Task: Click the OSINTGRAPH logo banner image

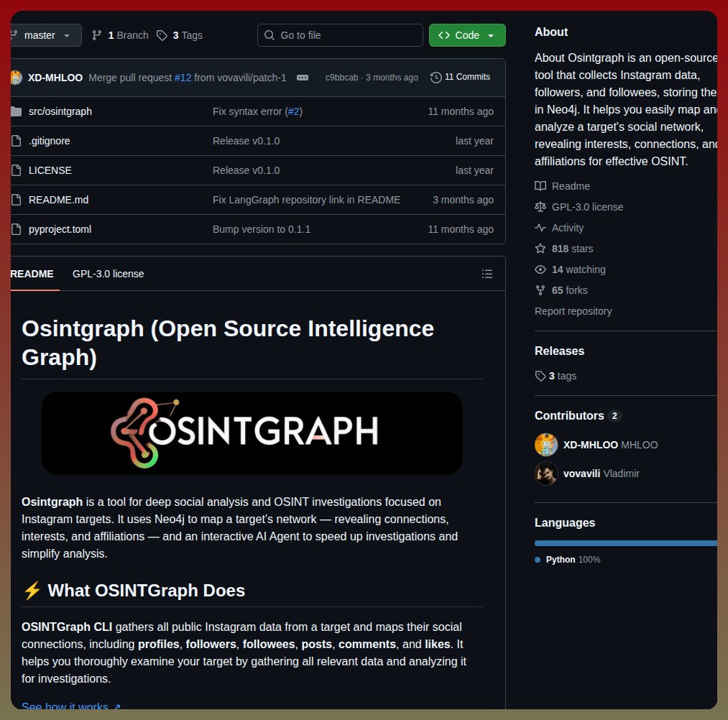Action: click(252, 433)
